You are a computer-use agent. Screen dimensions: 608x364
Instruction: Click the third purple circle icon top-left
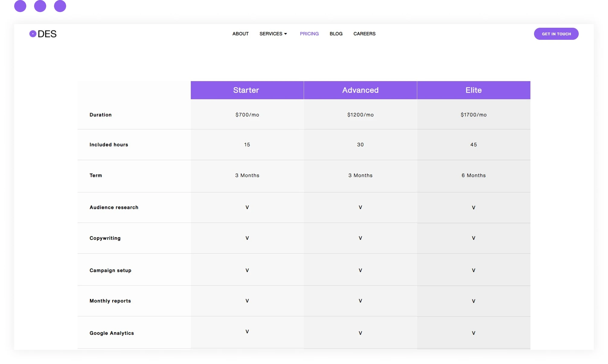coord(60,6)
